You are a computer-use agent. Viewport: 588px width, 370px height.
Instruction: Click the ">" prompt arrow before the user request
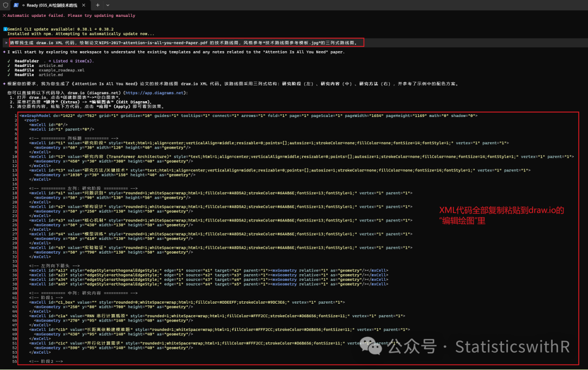pos(5,42)
